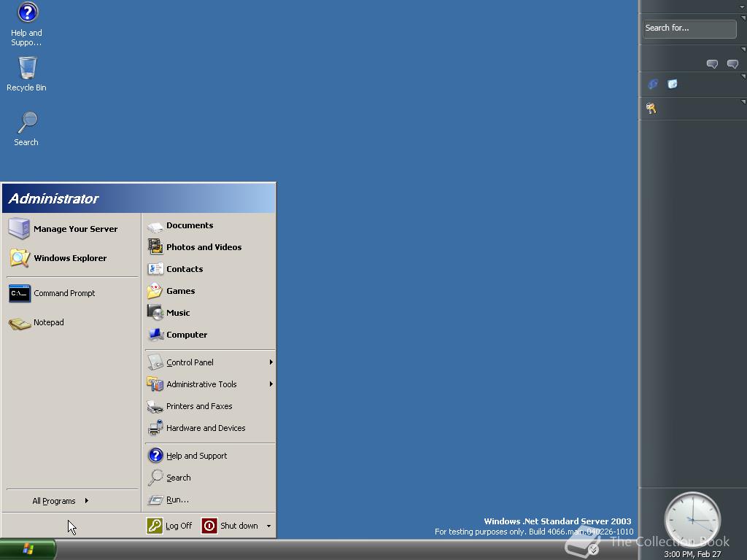Click the keys icon in the sidebar
The height and width of the screenshot is (560, 747).
coord(651,109)
